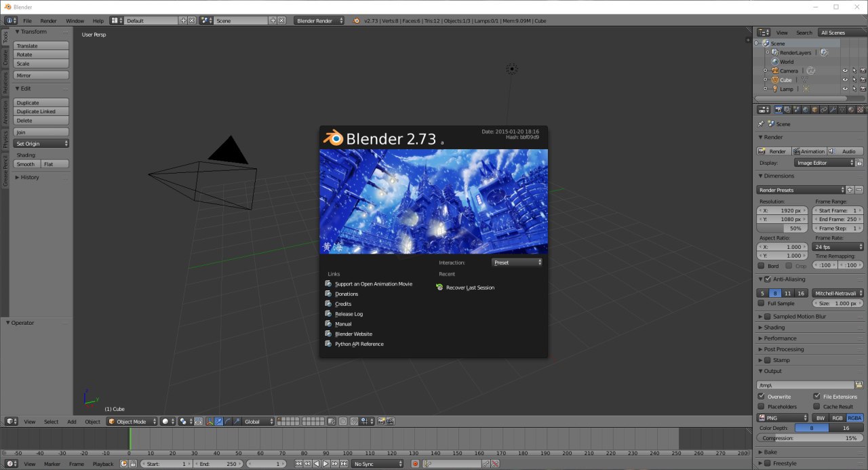Viewport: 868px width, 470px height.
Task: Jump to the first frame in timeline
Action: pyautogui.click(x=298, y=464)
